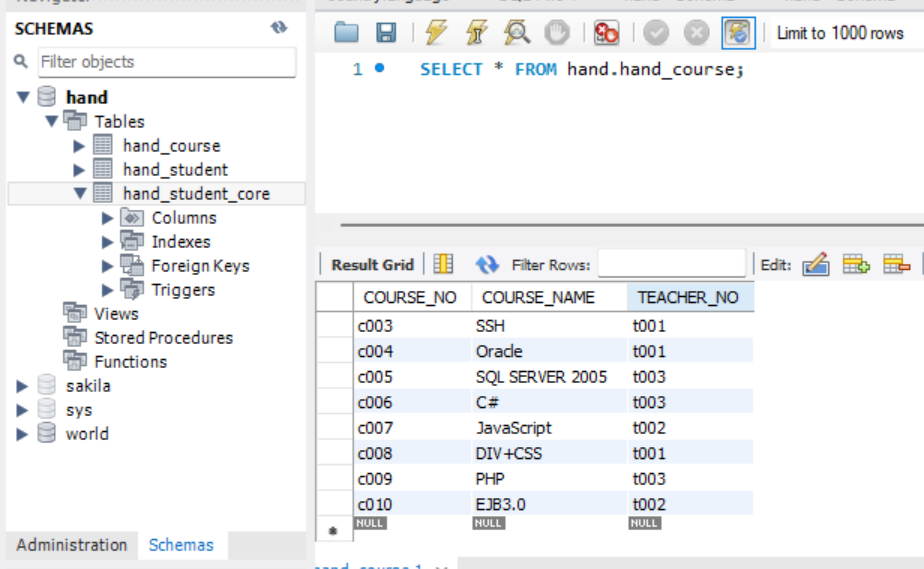Refresh the SCHEMAS list
Screen dimensions: 924x569
(x=279, y=27)
